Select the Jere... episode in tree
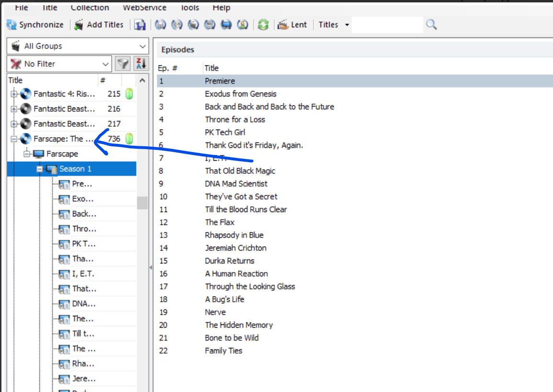Image resolution: width=553 pixels, height=392 pixels. tap(84, 379)
